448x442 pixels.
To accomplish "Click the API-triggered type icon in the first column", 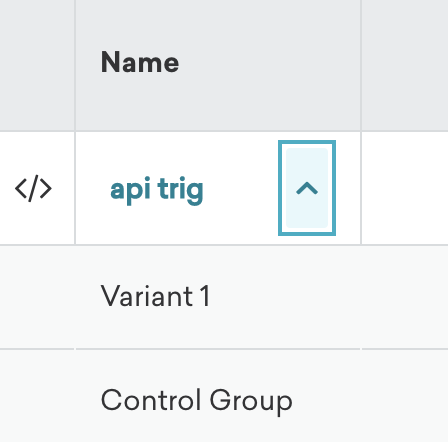I will 33,188.
